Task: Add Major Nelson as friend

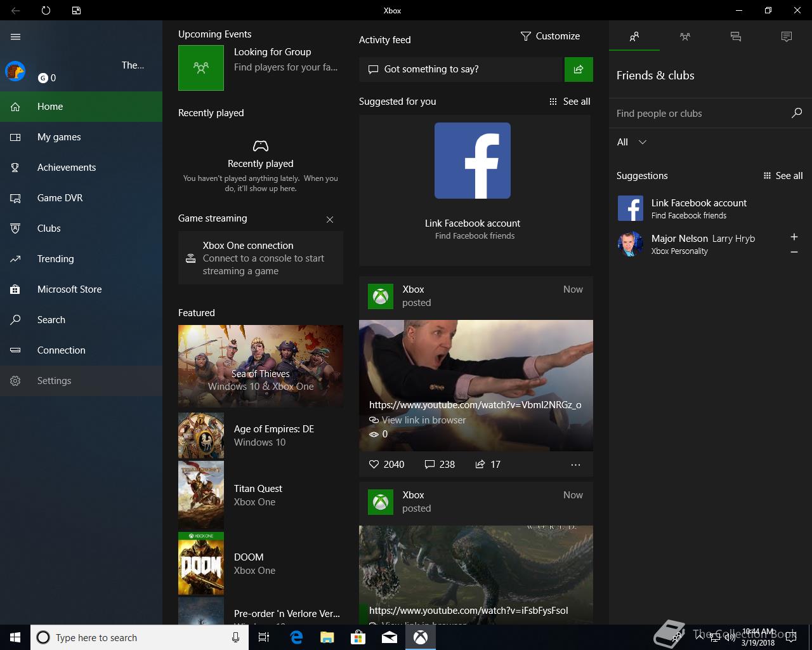Action: 794,237
